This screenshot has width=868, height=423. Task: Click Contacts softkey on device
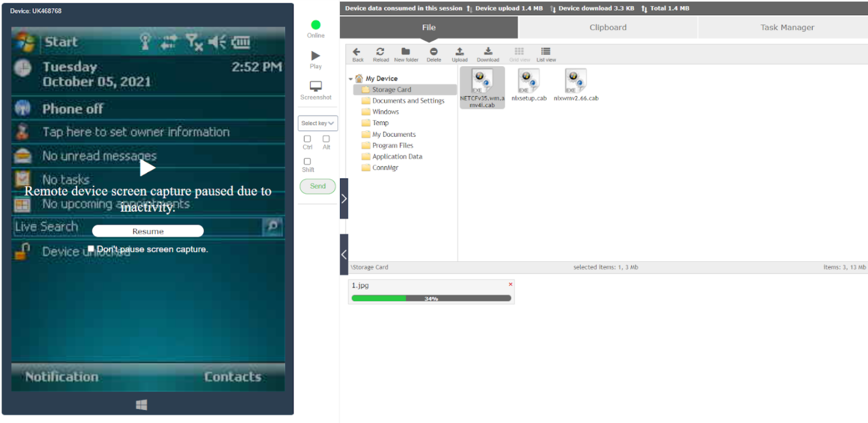(x=233, y=377)
